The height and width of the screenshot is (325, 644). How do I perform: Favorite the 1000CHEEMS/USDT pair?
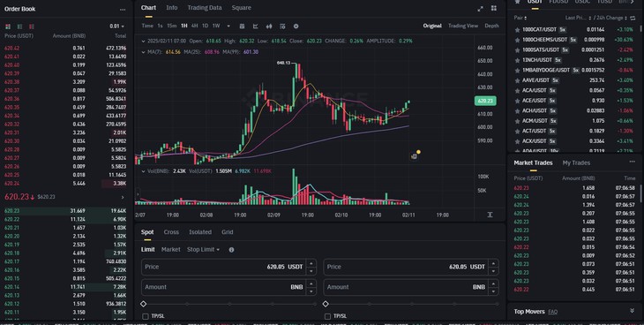click(x=517, y=40)
